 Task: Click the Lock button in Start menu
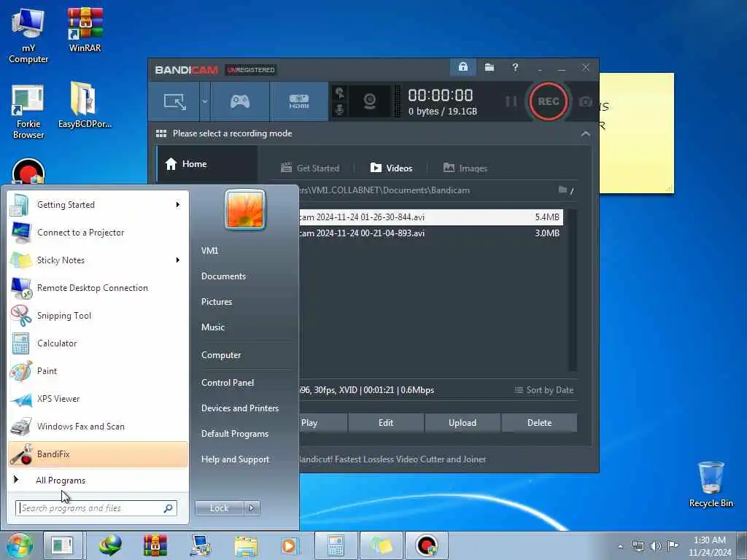[x=219, y=508]
